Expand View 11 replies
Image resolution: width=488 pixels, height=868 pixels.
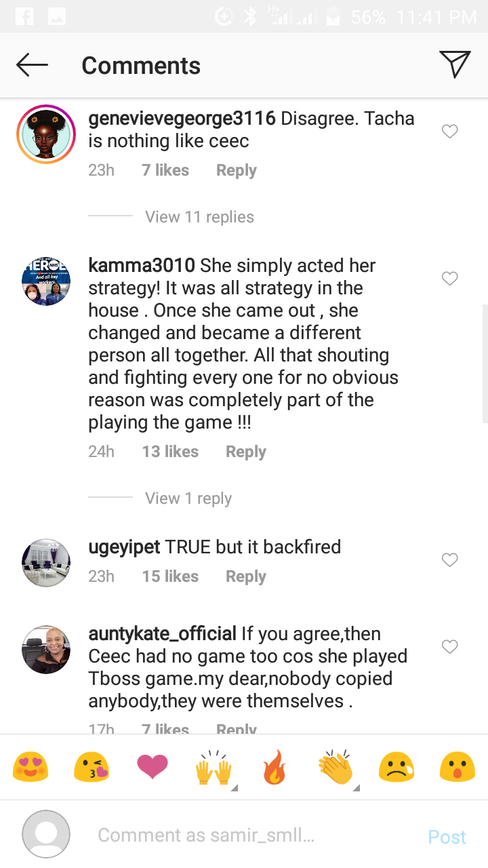point(199,217)
